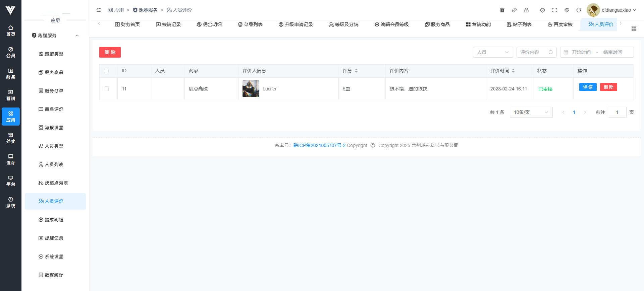
Task: Open the 10条/页 page size dropdown
Action: [x=531, y=112]
